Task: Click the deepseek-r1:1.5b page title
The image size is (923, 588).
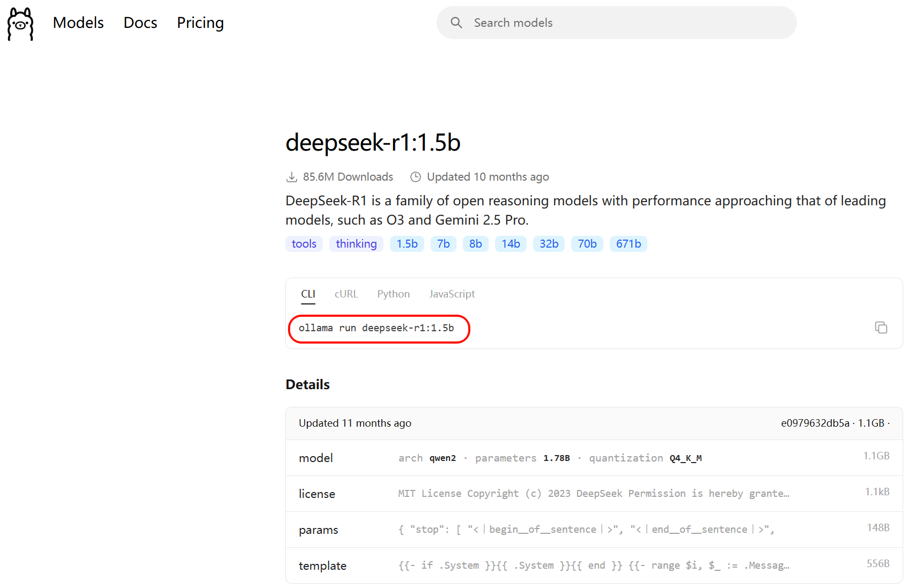Action: pos(373,143)
